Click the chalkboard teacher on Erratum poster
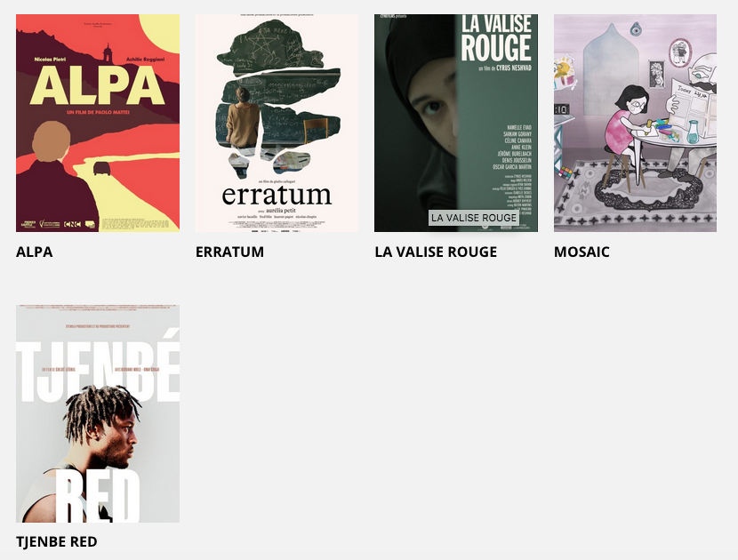 [243, 117]
